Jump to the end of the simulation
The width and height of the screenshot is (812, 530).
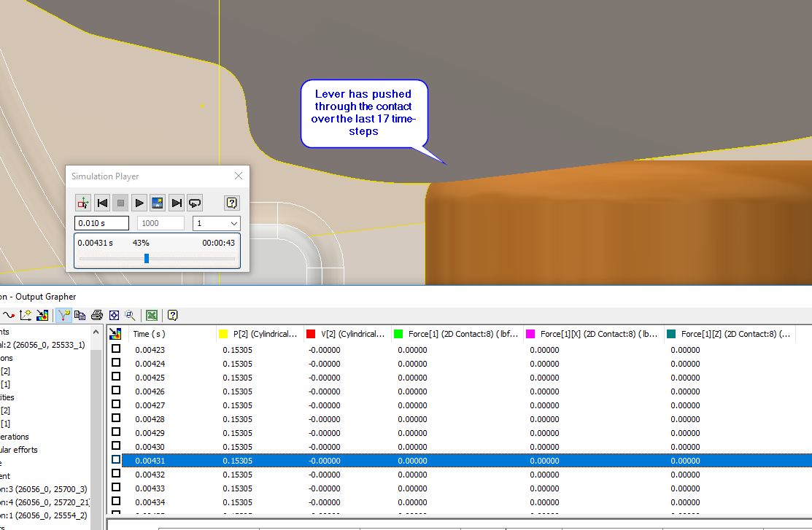(176, 203)
